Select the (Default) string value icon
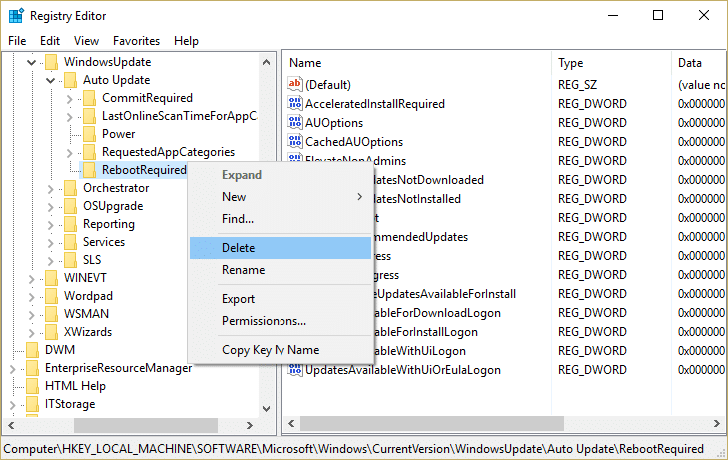This screenshot has height=460, width=728. point(295,84)
